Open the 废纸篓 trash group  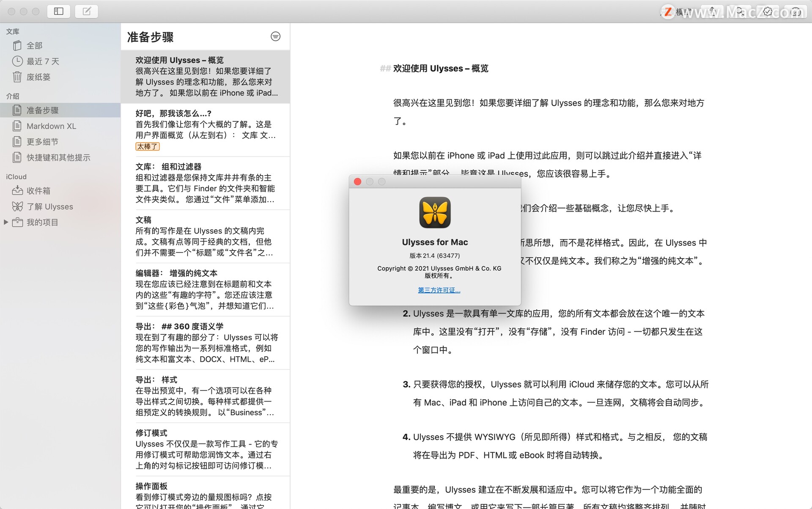pyautogui.click(x=60, y=77)
